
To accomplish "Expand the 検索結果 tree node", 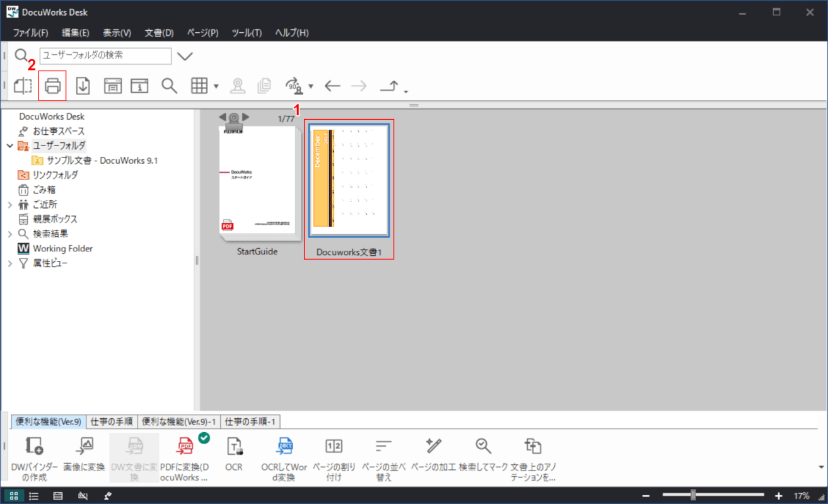I will coord(9,234).
